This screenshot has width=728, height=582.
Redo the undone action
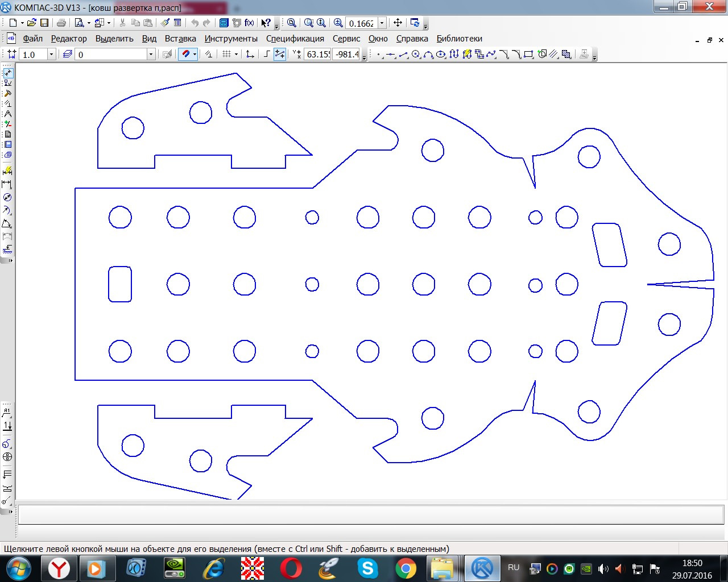[x=206, y=23]
